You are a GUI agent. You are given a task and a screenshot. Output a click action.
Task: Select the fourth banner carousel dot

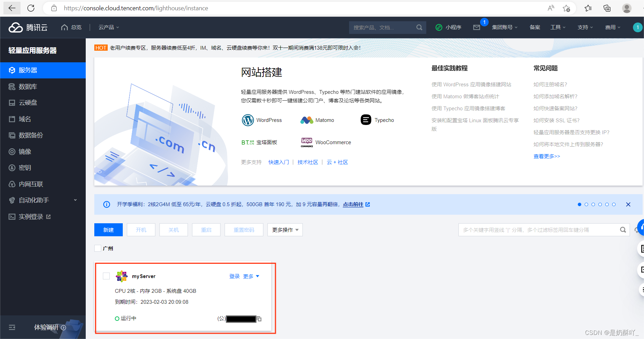point(600,204)
